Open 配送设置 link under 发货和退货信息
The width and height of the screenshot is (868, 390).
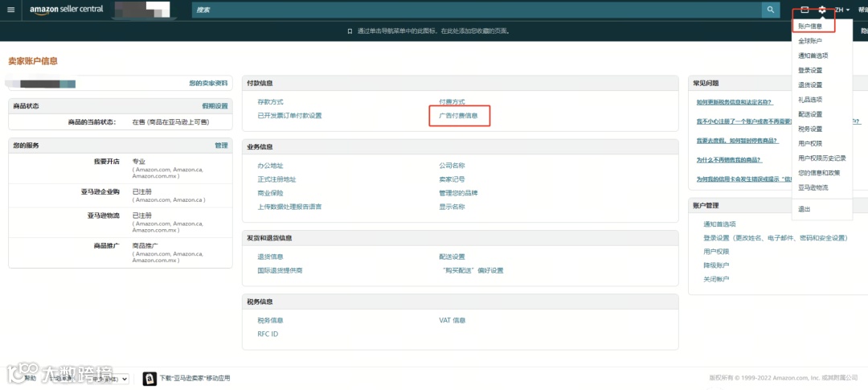tap(452, 257)
